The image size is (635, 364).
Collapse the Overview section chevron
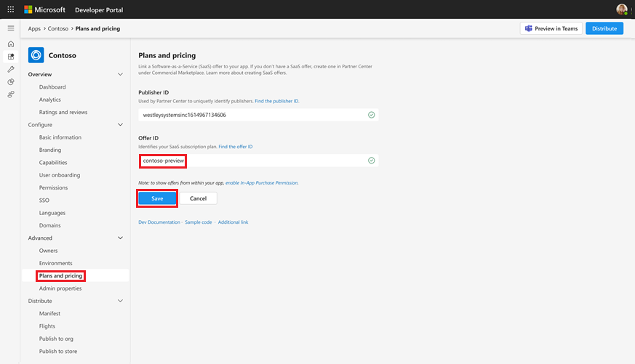(120, 74)
